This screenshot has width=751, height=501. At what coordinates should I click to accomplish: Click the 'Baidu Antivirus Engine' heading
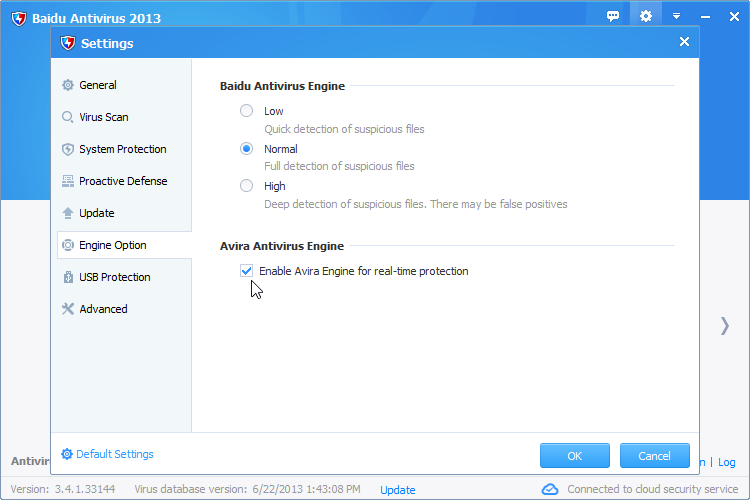(x=282, y=86)
